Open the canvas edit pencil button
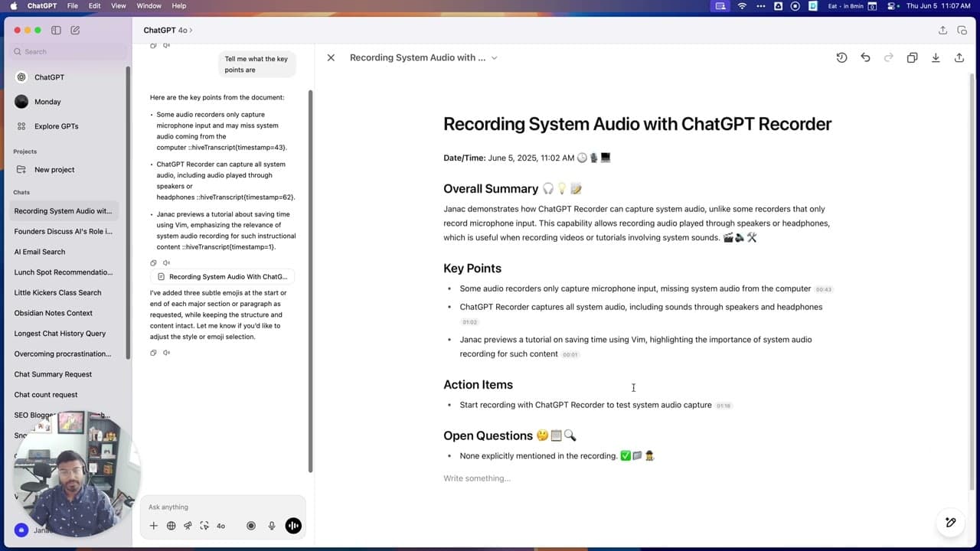 click(951, 523)
